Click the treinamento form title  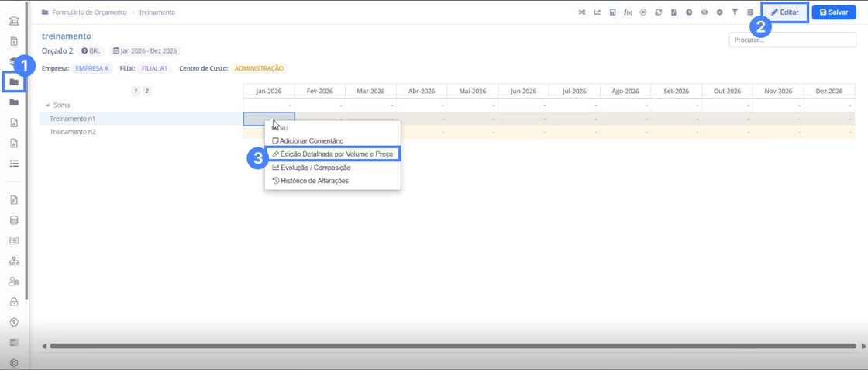(67, 36)
